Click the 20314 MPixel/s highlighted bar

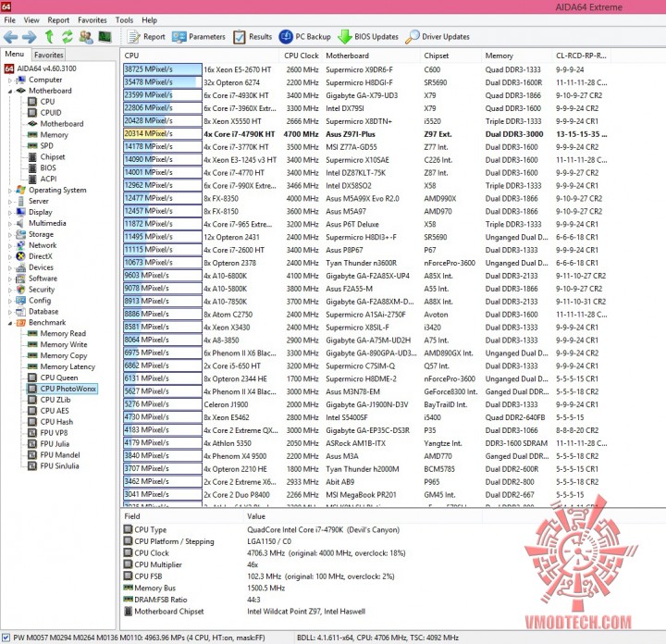tap(163, 134)
